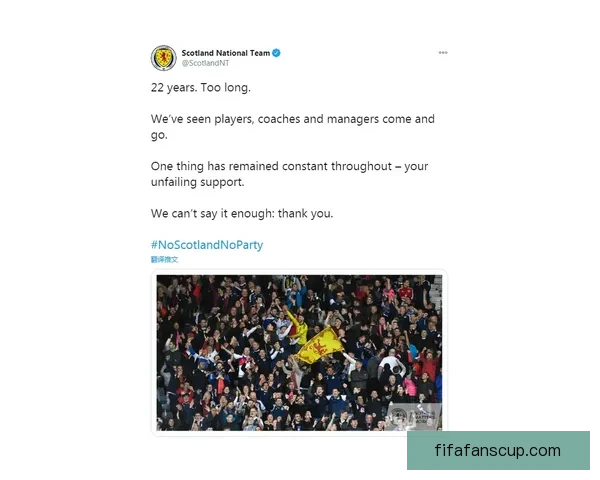Click the "thank you" closing sentence
Image resolution: width=600 pixels, height=480 pixels.
[x=242, y=213]
